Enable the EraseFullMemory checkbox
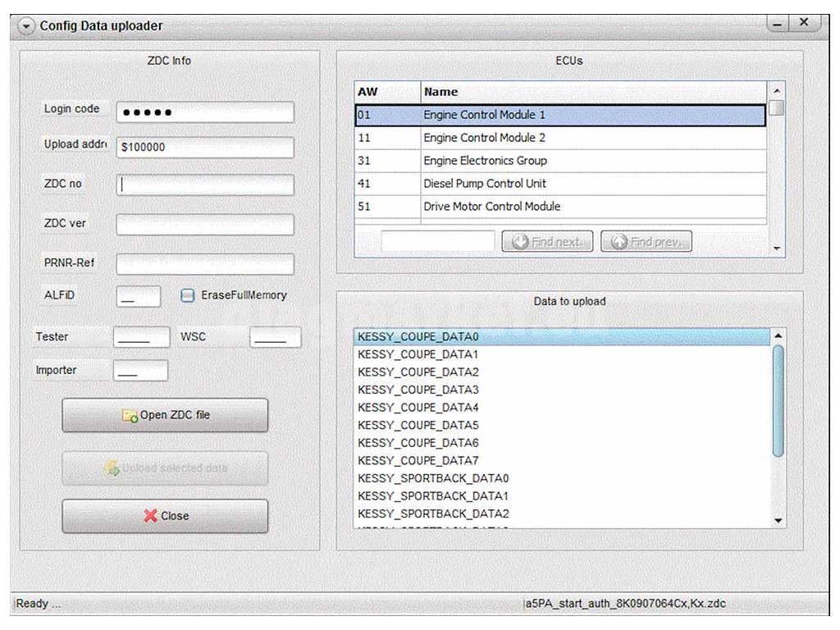Viewport: 840px width, 630px height. pyautogui.click(x=187, y=295)
